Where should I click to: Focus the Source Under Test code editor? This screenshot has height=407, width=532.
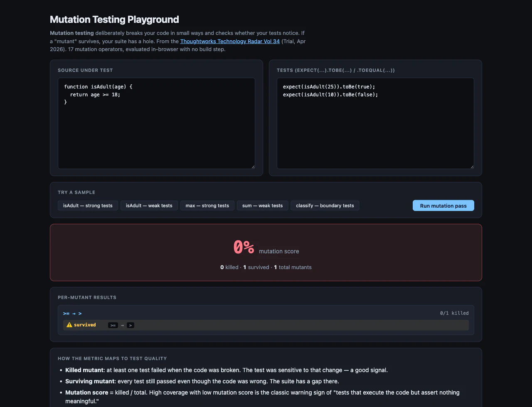click(156, 123)
